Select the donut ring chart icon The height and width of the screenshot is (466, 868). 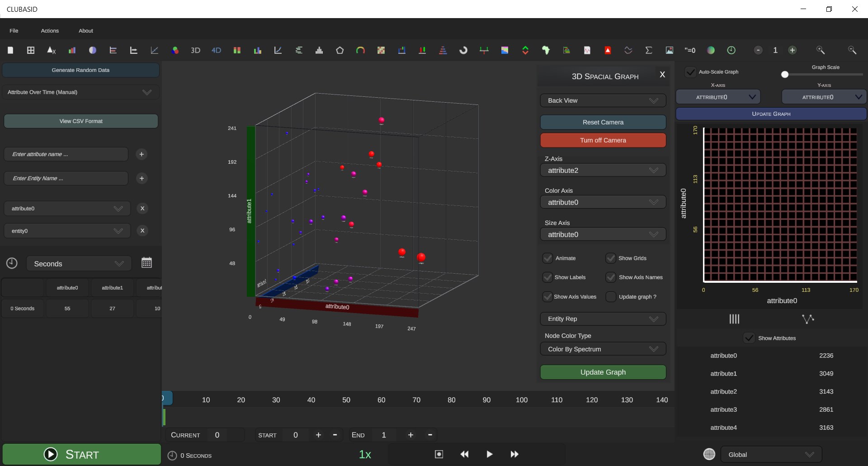[463, 50]
